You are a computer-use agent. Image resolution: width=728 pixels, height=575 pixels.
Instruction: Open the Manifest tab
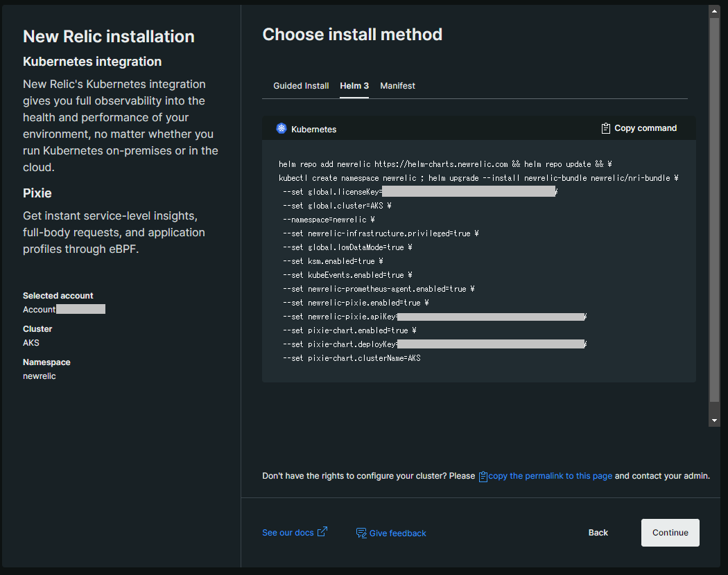click(x=398, y=86)
